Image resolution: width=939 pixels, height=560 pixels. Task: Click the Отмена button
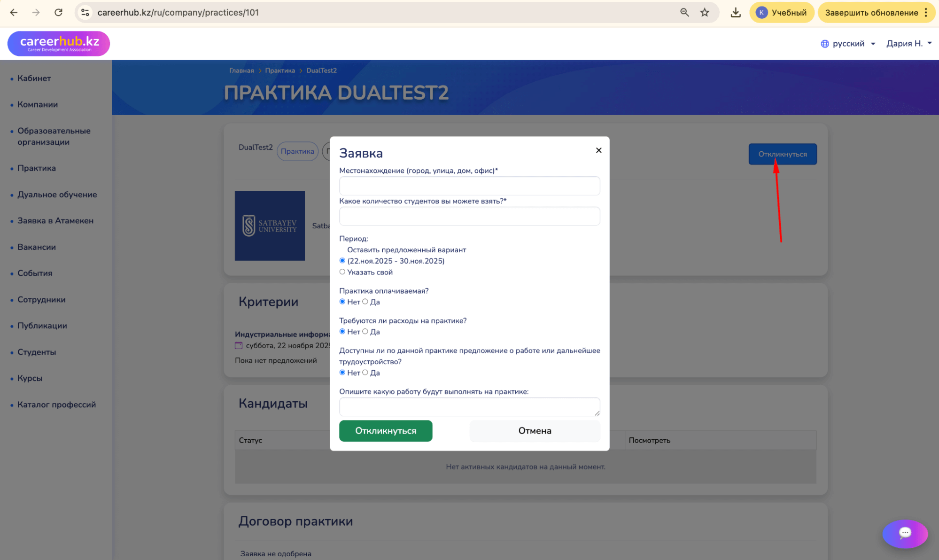(535, 431)
